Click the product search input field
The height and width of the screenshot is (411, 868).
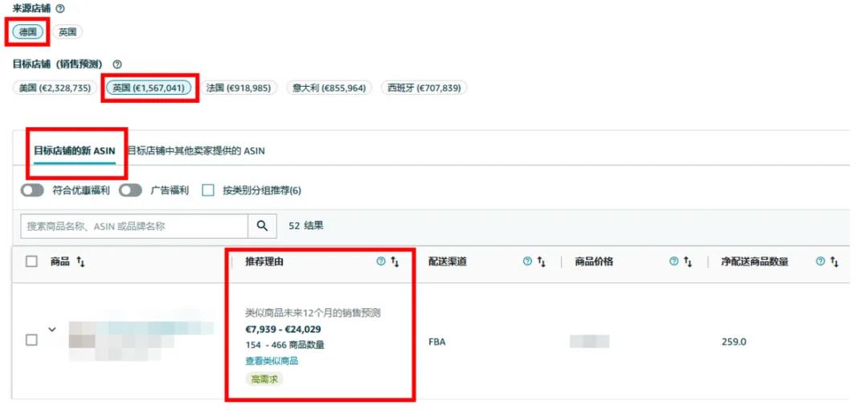tap(133, 226)
